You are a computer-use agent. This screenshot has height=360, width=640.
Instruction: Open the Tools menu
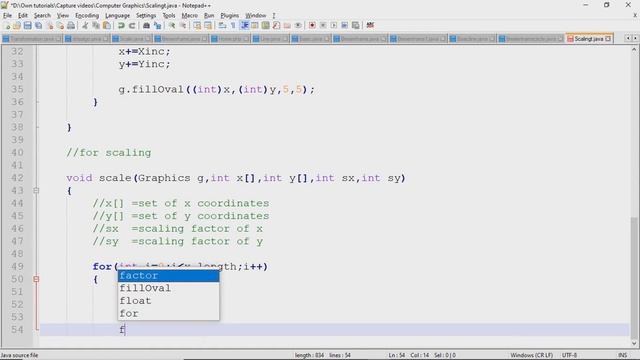click(169, 16)
